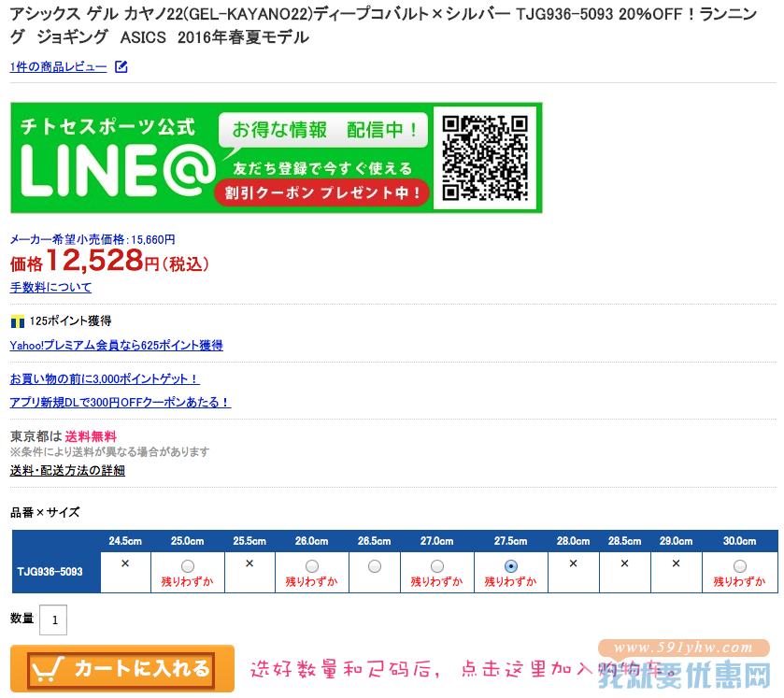Select the 27.5cm size radio button
This screenshot has width=784, height=698.
pyautogui.click(x=510, y=566)
